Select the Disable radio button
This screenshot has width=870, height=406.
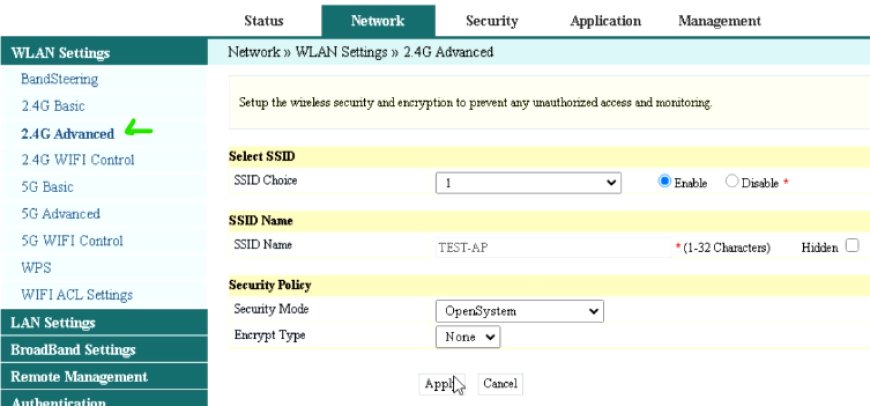coord(732,181)
